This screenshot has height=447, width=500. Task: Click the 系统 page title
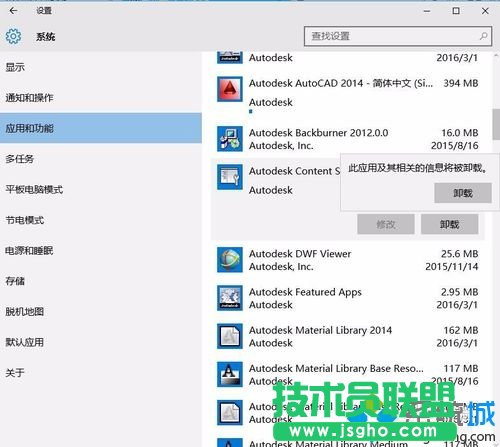46,36
